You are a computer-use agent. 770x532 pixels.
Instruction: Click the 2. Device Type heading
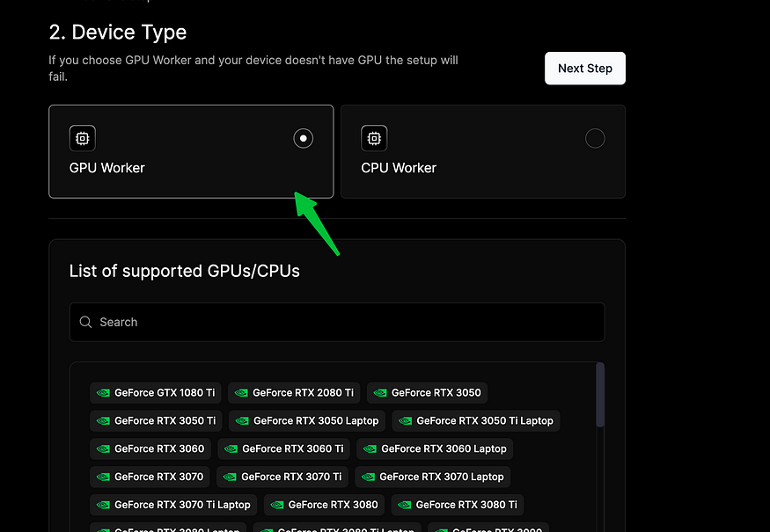(x=118, y=33)
